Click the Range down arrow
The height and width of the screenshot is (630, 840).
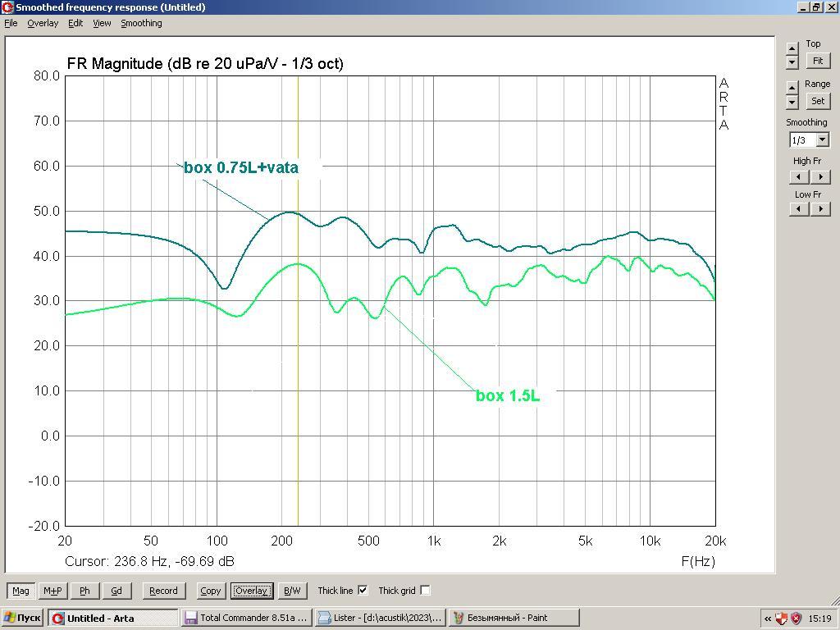click(792, 102)
